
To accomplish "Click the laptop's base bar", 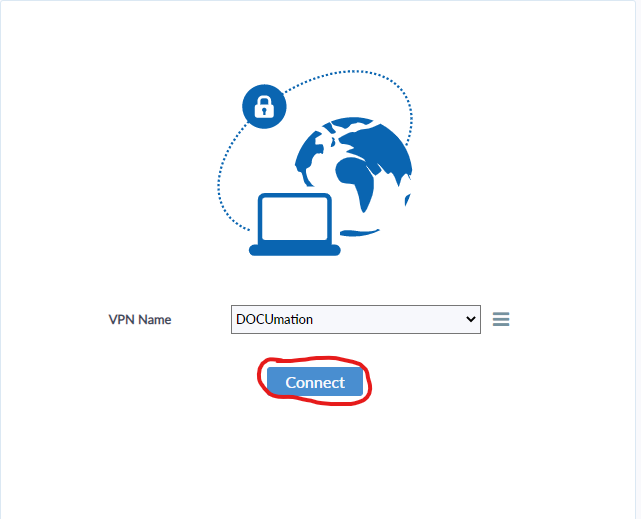I will (295, 250).
